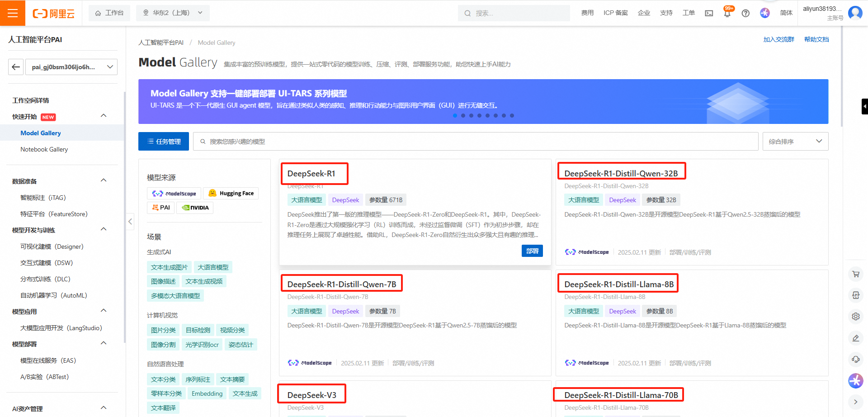868x417 pixels.
Task: Toggle the 目标检测 filter tag
Action: pyautogui.click(x=198, y=330)
